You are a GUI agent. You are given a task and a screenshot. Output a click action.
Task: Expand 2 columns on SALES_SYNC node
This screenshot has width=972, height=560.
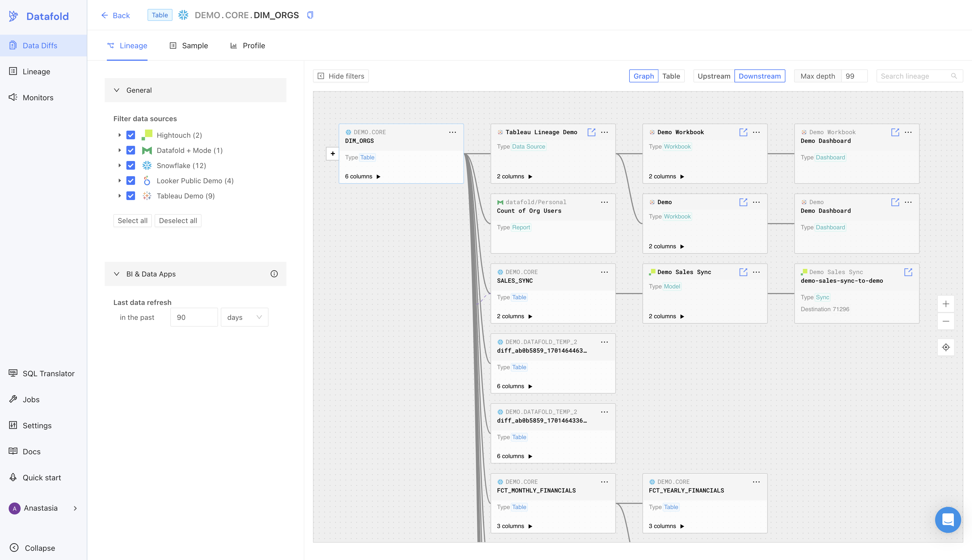tap(514, 316)
